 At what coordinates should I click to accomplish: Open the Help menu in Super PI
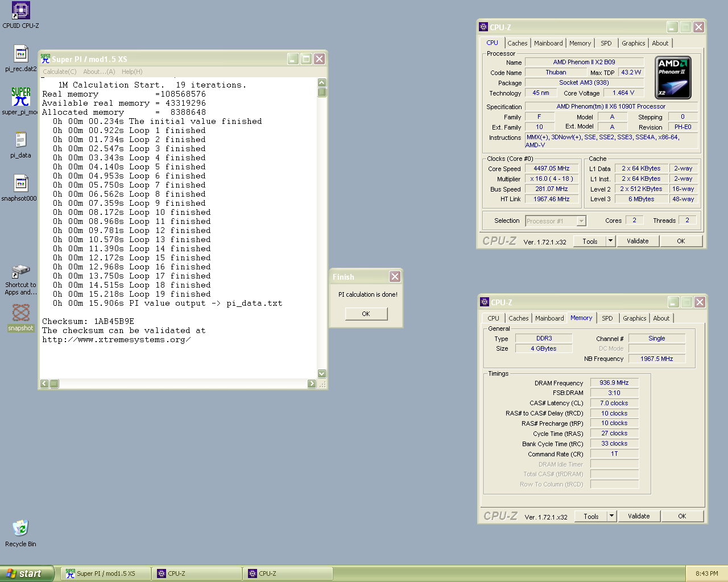point(132,72)
